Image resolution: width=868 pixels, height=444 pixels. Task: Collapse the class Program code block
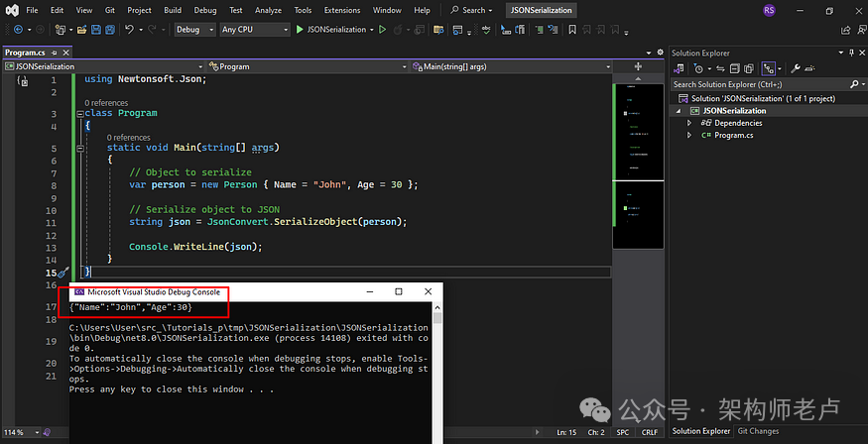80,113
